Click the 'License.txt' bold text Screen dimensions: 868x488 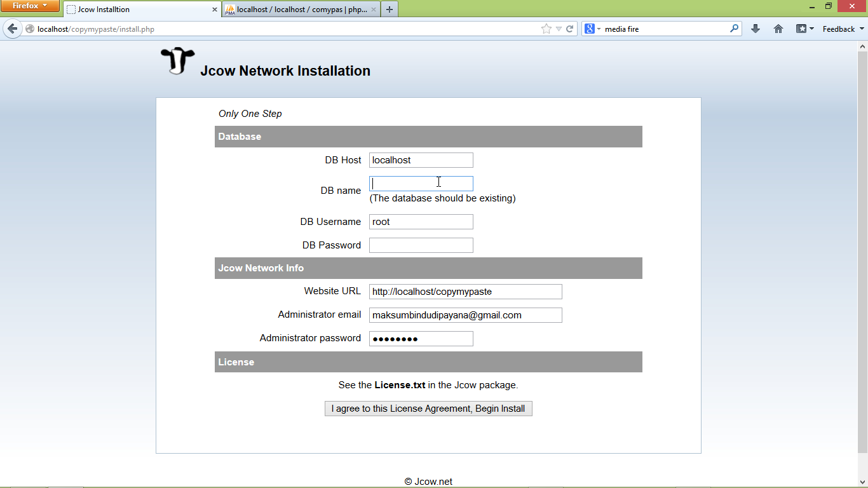point(400,385)
